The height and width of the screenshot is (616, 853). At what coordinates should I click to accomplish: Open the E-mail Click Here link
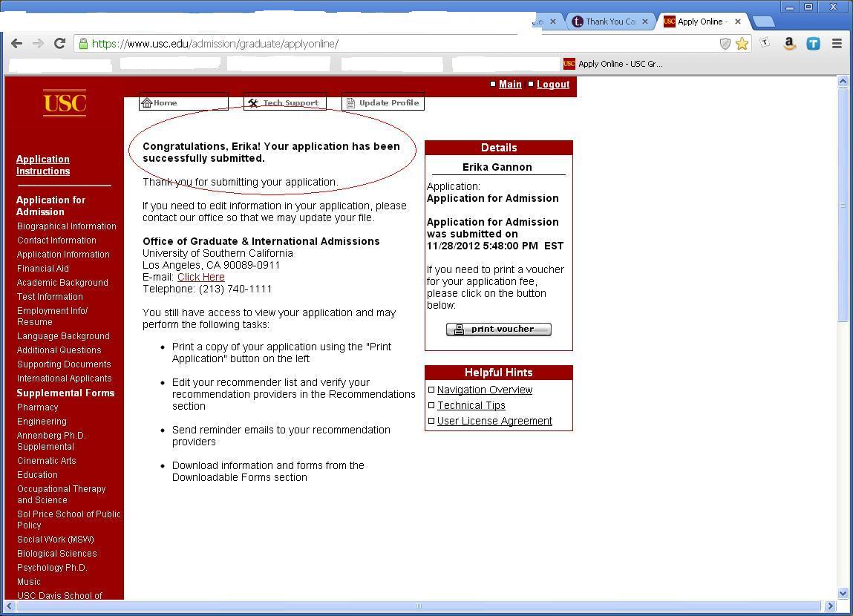click(x=200, y=277)
